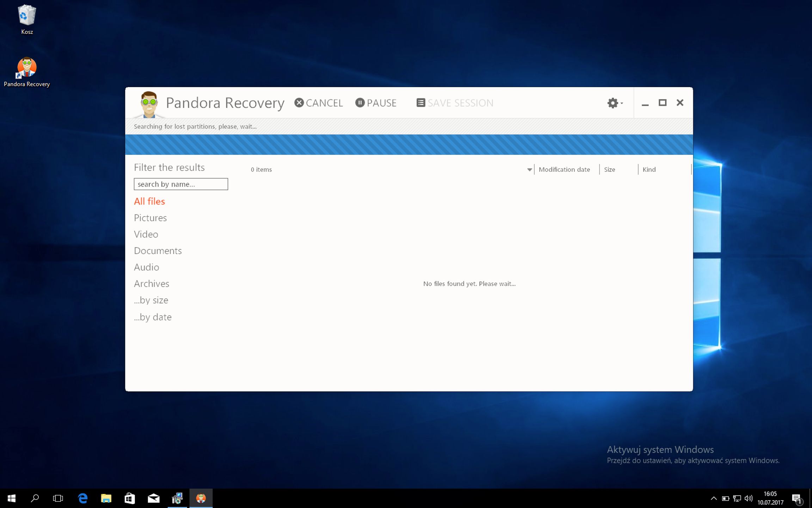Sort results by Modification date column
The height and width of the screenshot is (508, 812).
[564, 170]
